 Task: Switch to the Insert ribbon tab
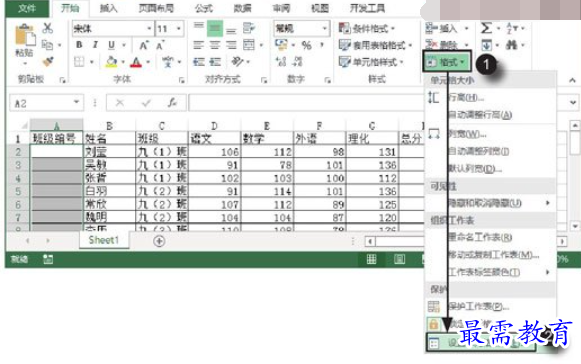[108, 8]
